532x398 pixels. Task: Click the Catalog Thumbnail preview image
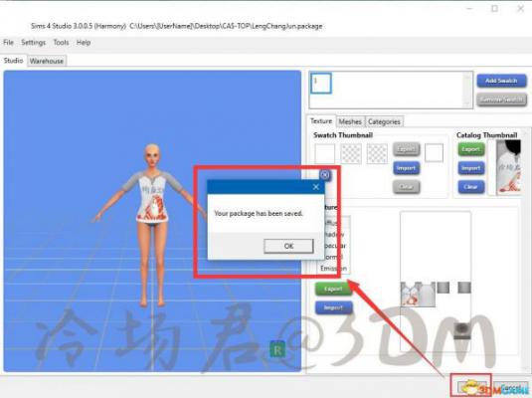coord(508,167)
